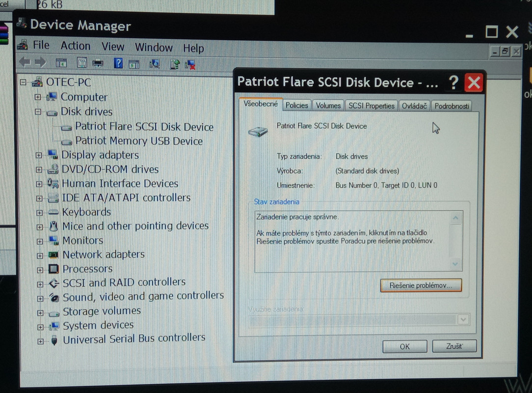Expand the Display adapters category

click(39, 155)
